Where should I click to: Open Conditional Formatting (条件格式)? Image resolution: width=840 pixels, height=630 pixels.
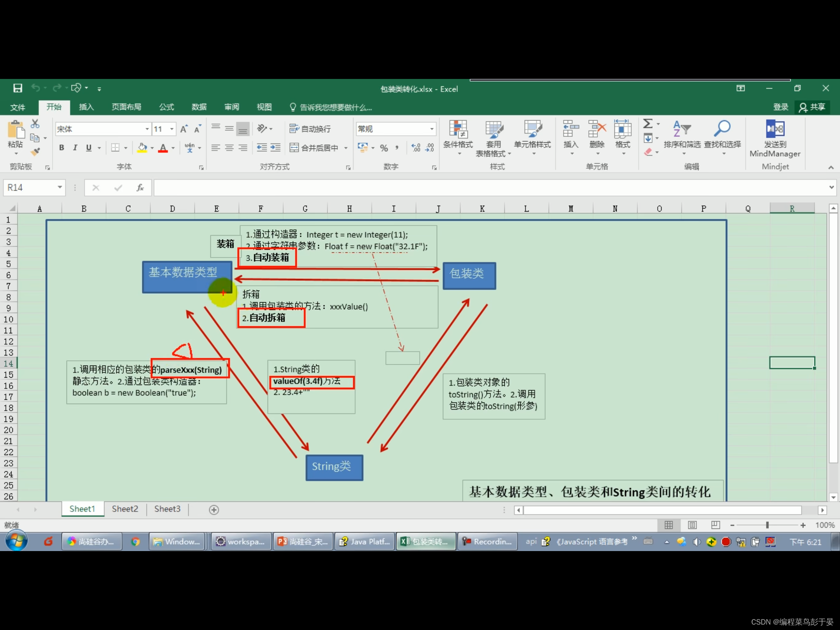pyautogui.click(x=458, y=138)
